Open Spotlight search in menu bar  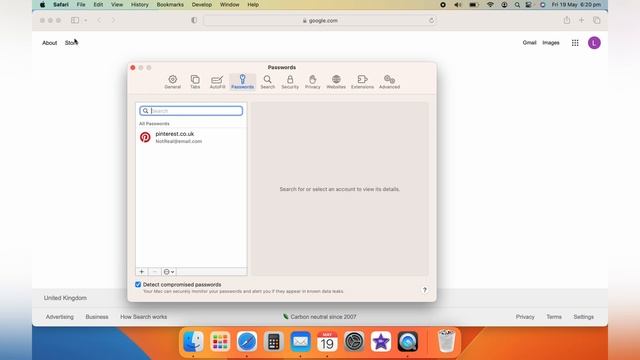coord(517,4)
